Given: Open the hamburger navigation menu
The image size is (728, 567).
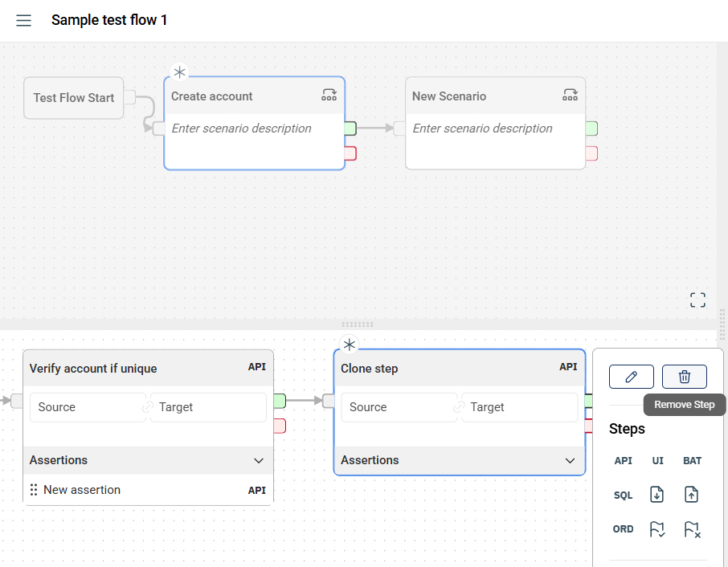Looking at the screenshot, I should click(24, 21).
